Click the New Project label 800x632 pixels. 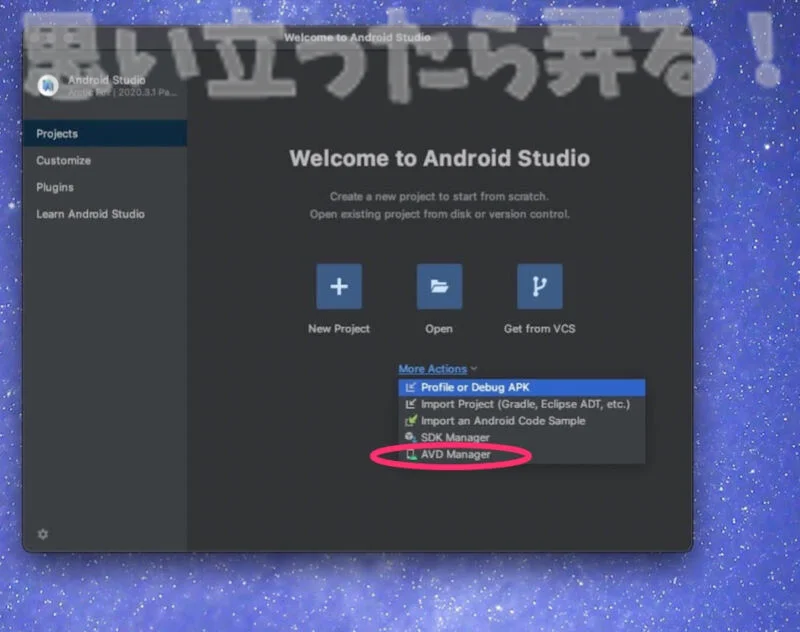click(339, 329)
